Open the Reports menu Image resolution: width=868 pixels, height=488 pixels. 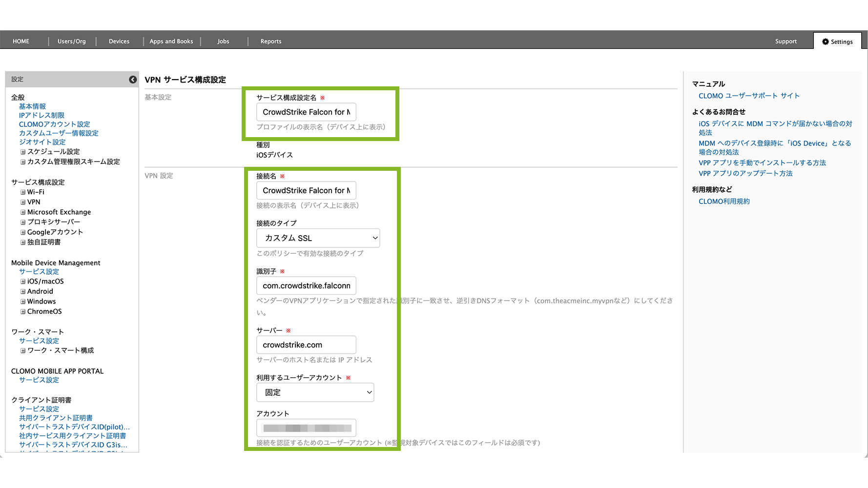tap(271, 41)
